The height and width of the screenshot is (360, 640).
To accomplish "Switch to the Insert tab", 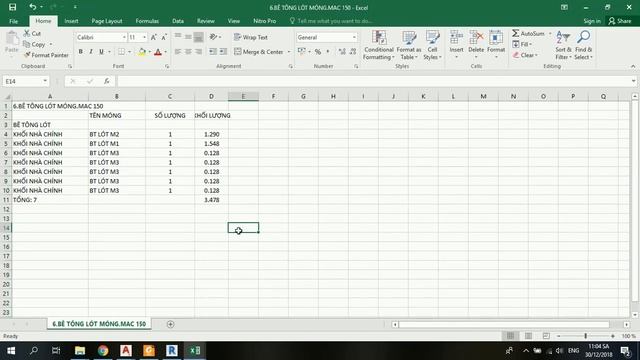I will pos(71,21).
